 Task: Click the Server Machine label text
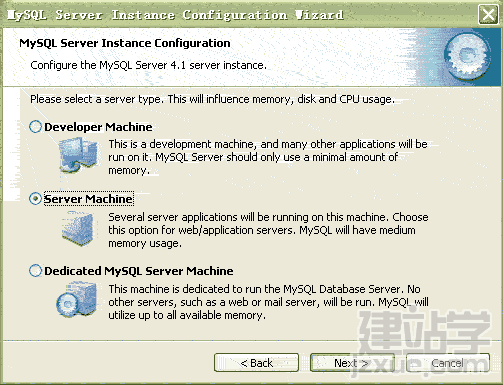pyautogui.click(x=88, y=199)
